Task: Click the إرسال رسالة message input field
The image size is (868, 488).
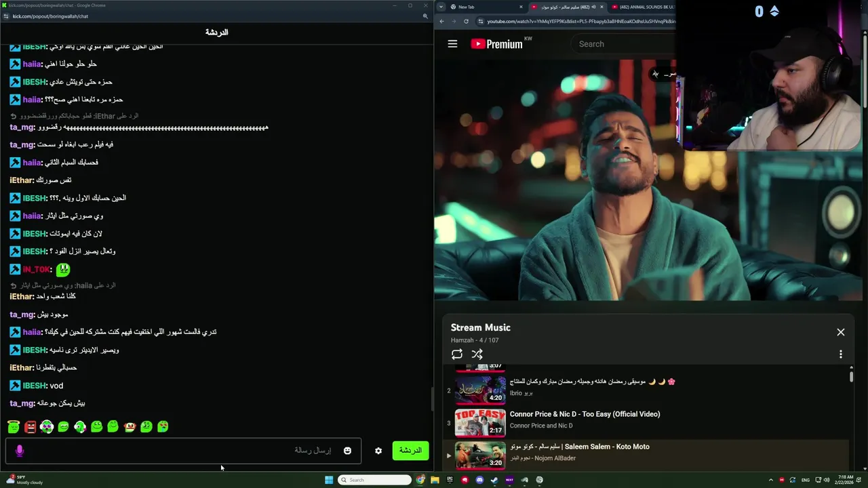Action: click(183, 451)
